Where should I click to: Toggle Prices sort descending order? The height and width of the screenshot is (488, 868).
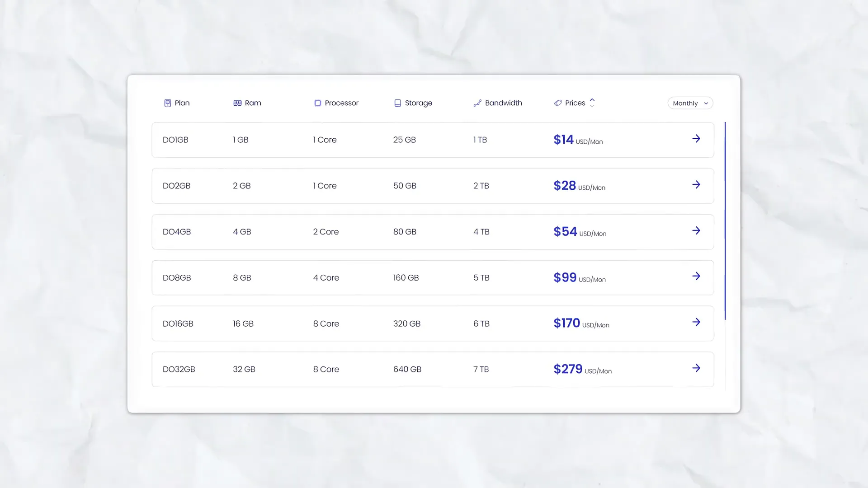tap(593, 106)
